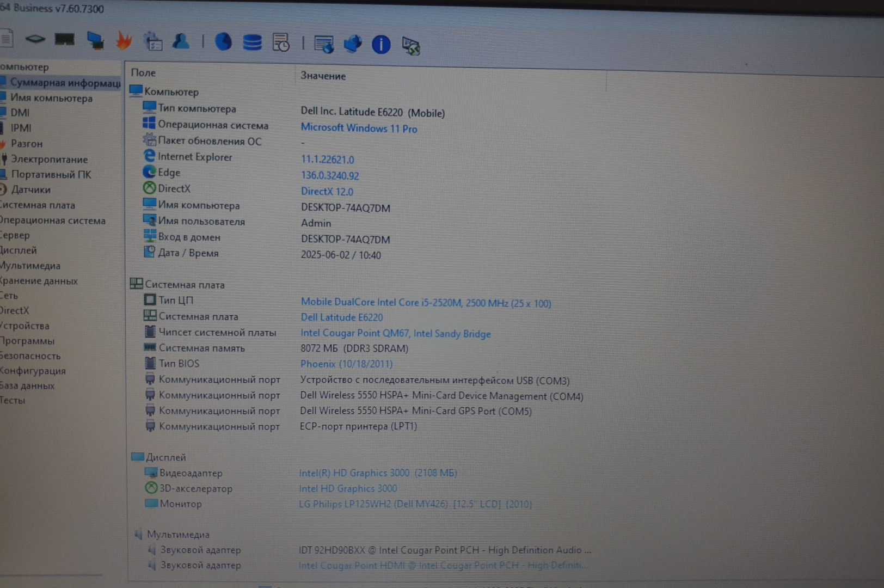The width and height of the screenshot is (884, 588).
Task: Click the Xbox-style icon beside DirectX row
Action: pos(149,188)
